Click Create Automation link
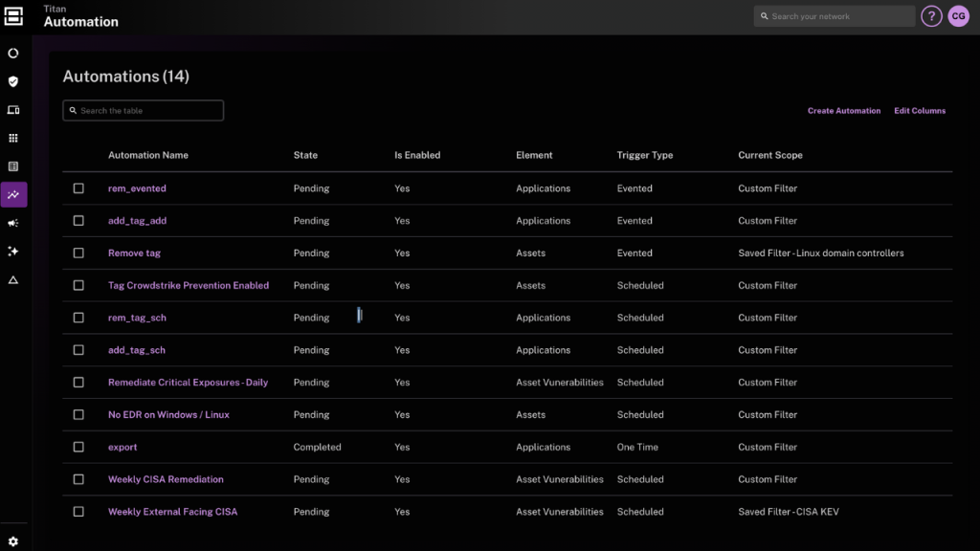Viewport: 980px width, 551px height. [x=843, y=111]
